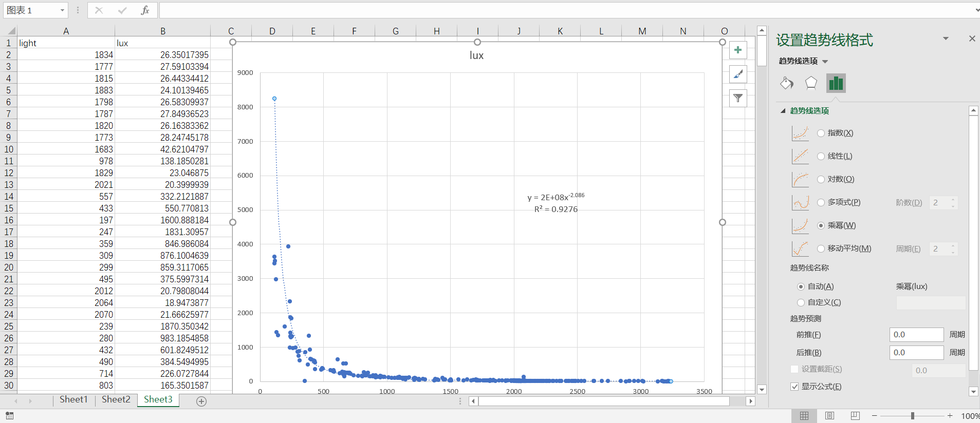Click horizontal scroll right arrow

(x=751, y=401)
